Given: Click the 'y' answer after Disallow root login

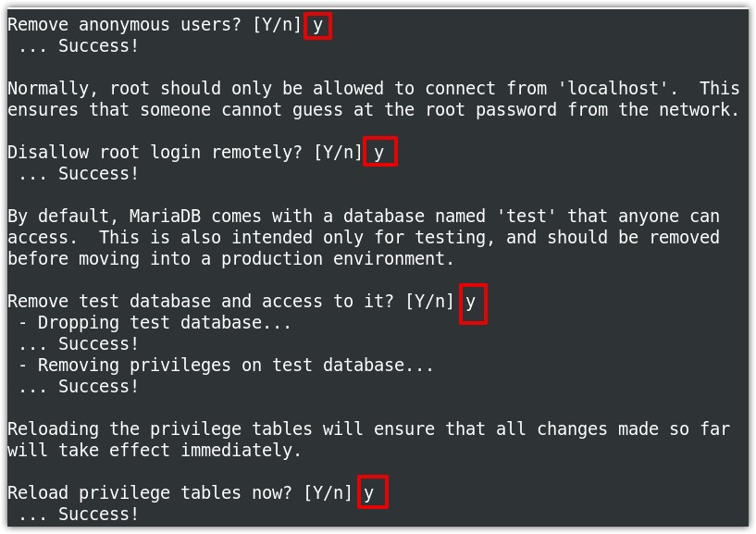Looking at the screenshot, I should coord(379,152).
